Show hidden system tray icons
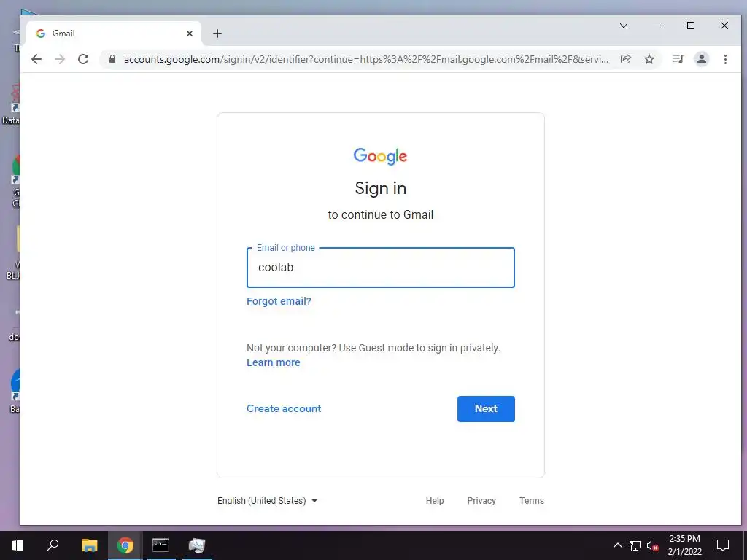The height and width of the screenshot is (560, 747). coord(617,545)
